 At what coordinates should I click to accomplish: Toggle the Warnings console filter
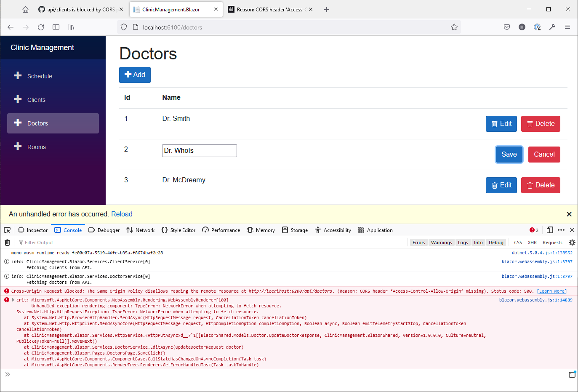[x=441, y=242]
